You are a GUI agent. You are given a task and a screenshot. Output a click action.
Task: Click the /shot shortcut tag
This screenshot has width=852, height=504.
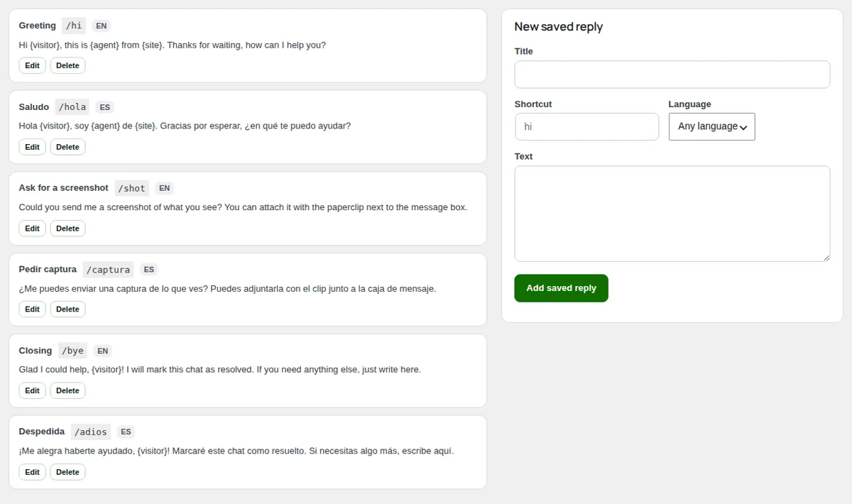(x=131, y=188)
